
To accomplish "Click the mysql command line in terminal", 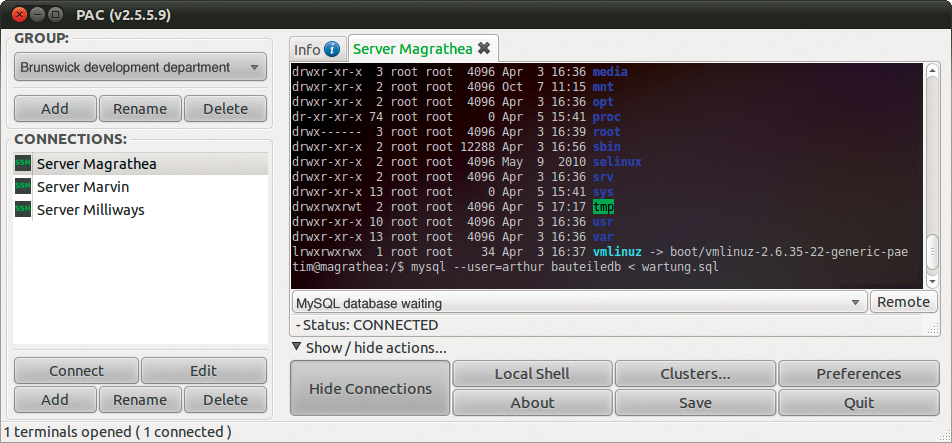I will (505, 267).
